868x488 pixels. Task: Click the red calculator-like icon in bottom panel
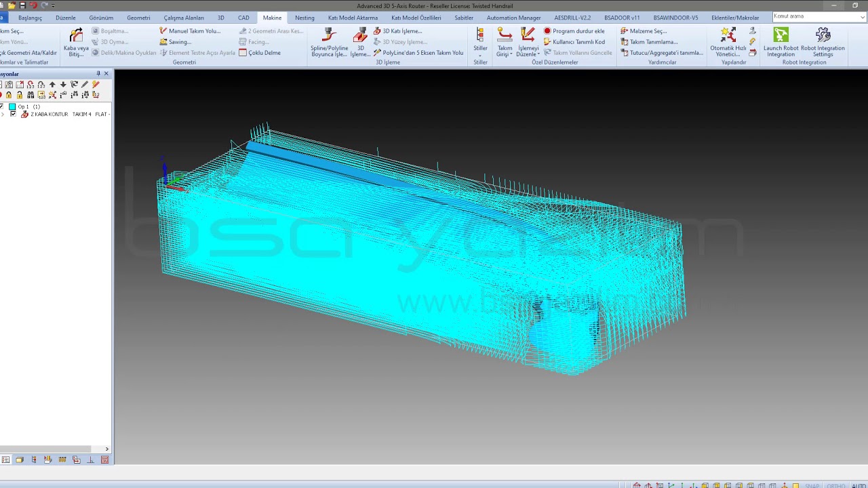coord(104,460)
